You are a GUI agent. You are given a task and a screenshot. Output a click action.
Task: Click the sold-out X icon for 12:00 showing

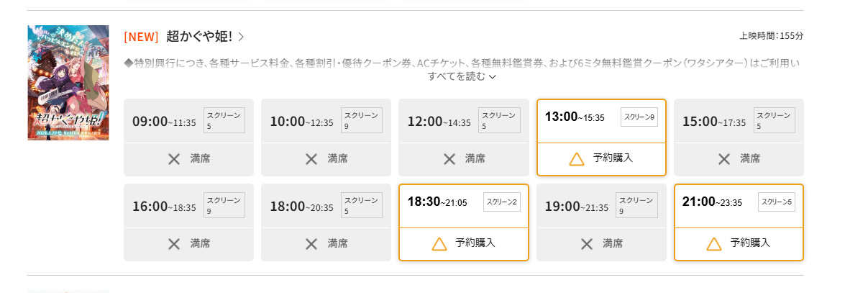(449, 159)
